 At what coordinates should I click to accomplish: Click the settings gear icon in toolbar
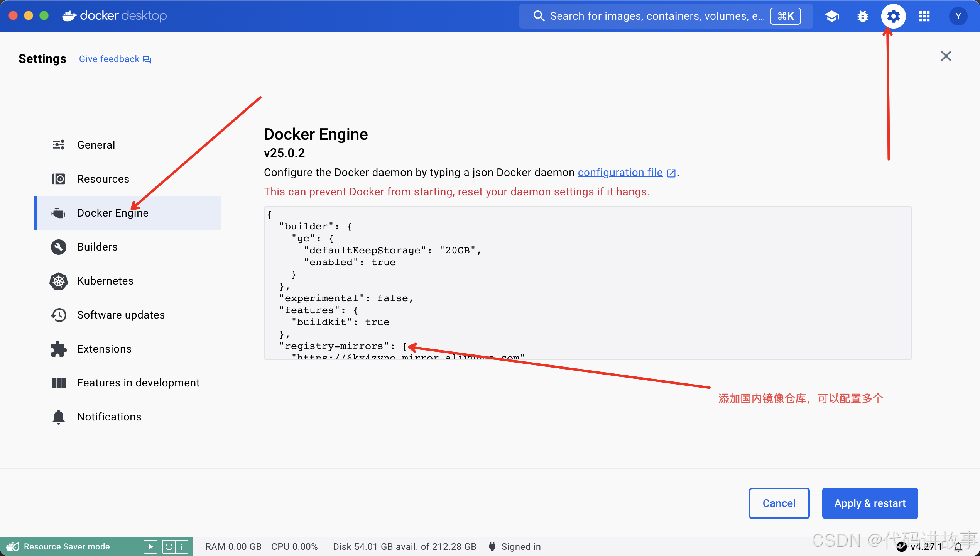point(892,16)
